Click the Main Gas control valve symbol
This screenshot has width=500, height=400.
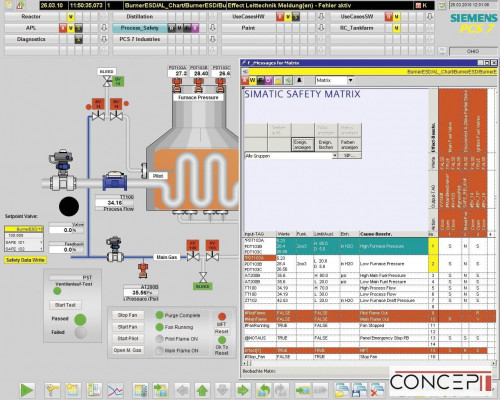click(114, 250)
